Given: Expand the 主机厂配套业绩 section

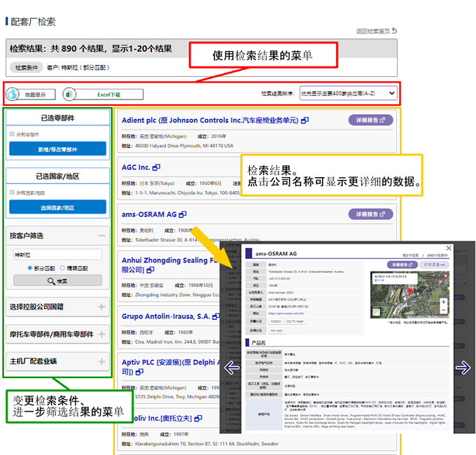Looking at the screenshot, I should point(101,362).
